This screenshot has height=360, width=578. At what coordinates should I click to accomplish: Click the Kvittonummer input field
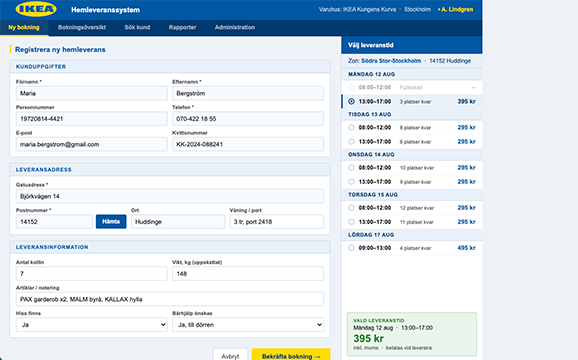point(248,144)
